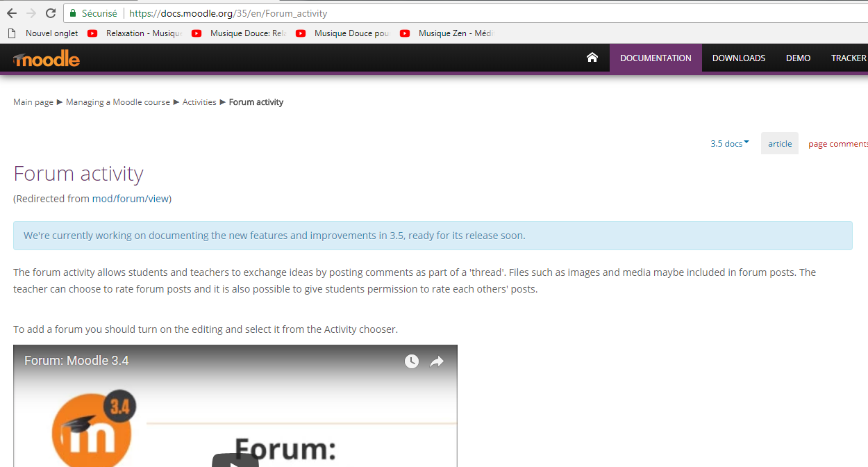Viewport: 868px width, 467px height.
Task: Click the Watch later clock icon on video
Action: point(412,361)
